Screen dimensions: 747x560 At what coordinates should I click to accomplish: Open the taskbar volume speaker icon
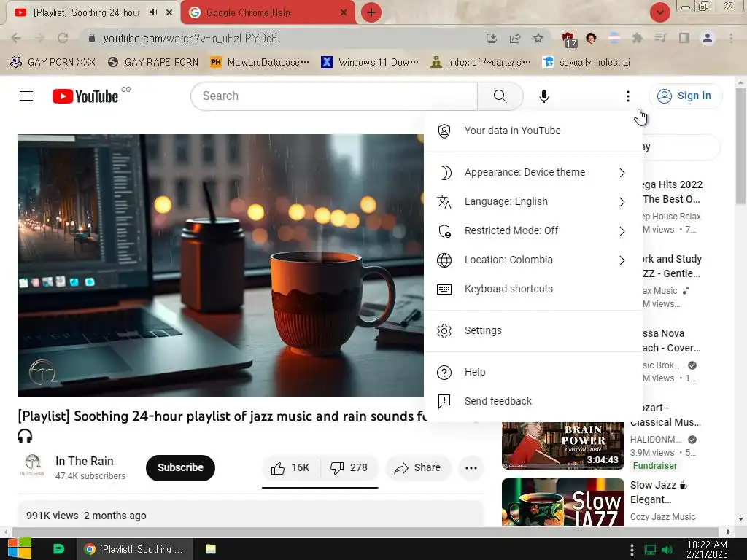667,550
